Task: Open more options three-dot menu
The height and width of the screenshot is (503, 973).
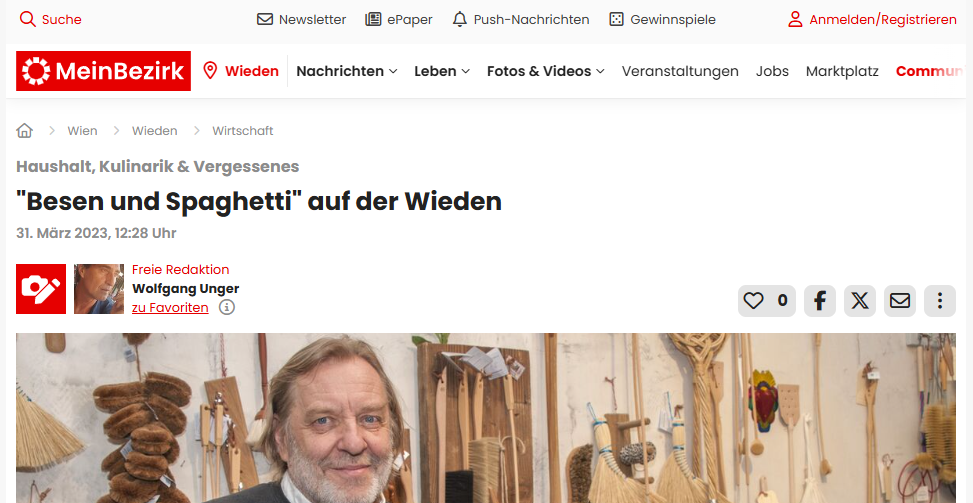Action: (939, 301)
